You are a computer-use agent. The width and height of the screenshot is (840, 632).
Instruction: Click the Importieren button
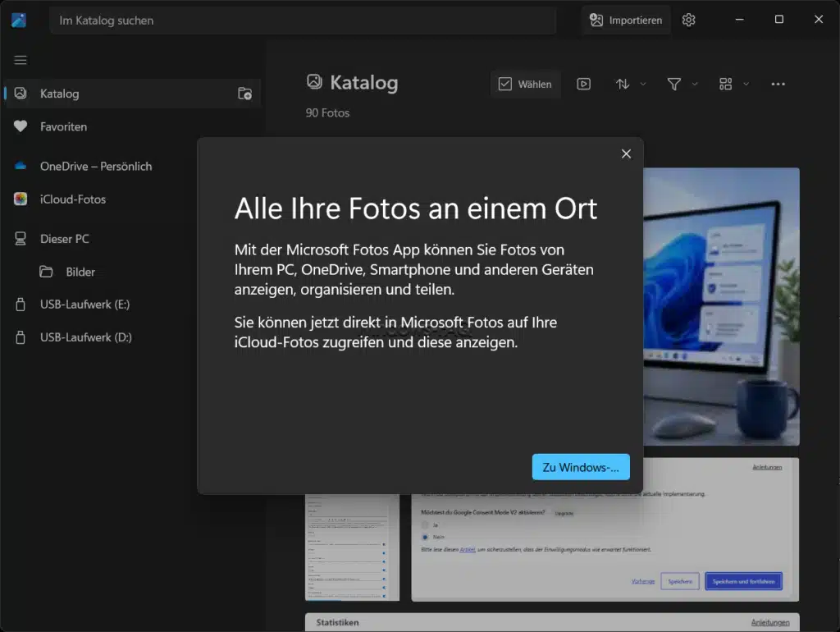pyautogui.click(x=626, y=21)
